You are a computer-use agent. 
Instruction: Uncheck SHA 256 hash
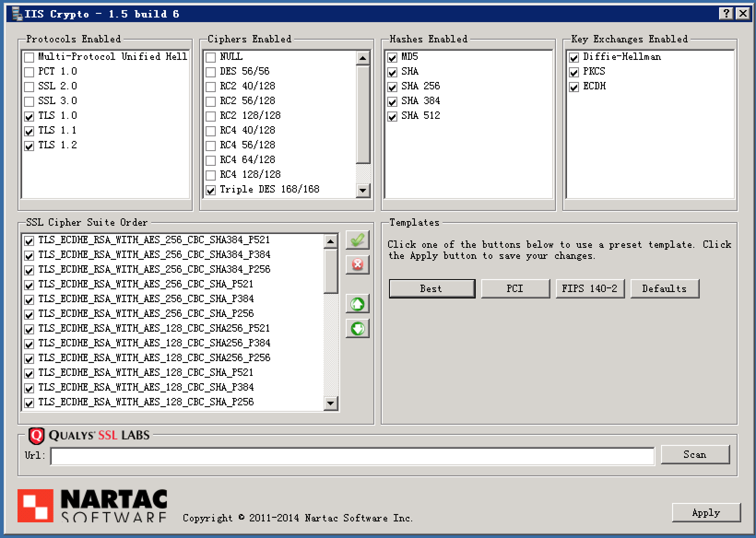point(392,87)
